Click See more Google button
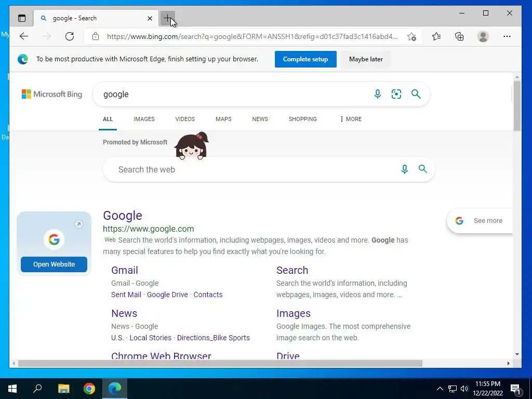 coord(480,220)
